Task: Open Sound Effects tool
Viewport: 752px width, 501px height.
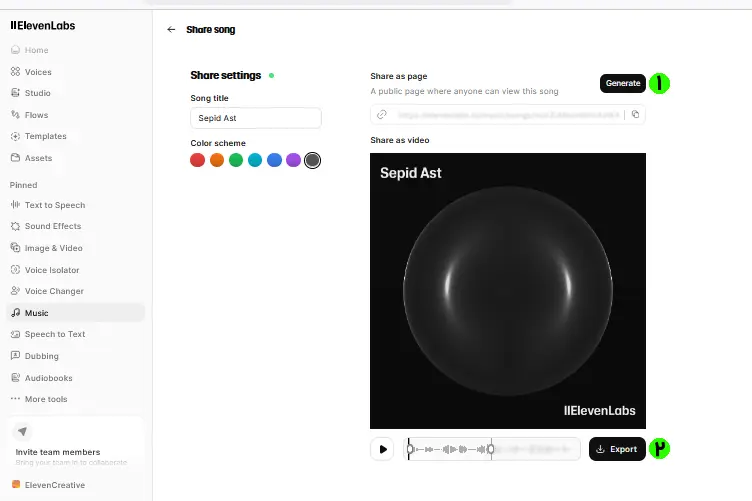Action: point(53,226)
